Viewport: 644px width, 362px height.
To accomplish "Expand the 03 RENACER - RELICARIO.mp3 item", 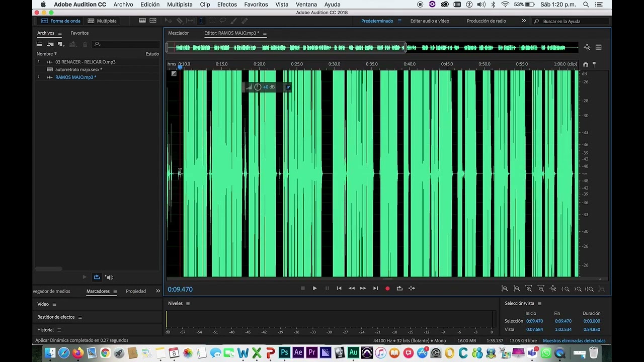I will tap(38, 62).
